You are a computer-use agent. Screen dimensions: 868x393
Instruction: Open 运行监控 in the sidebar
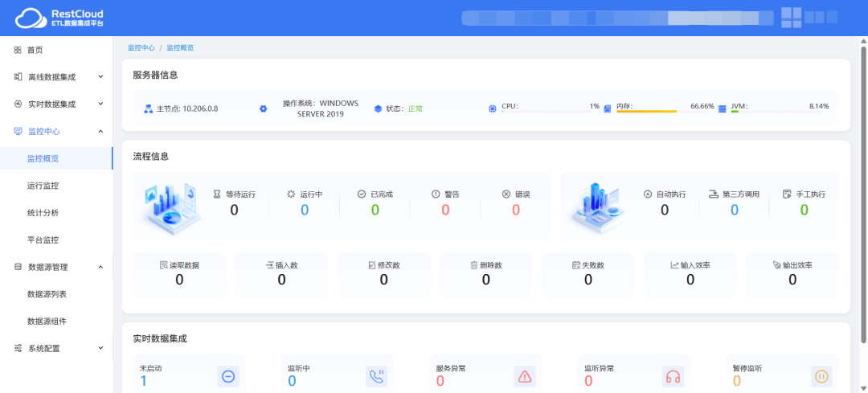[56, 186]
